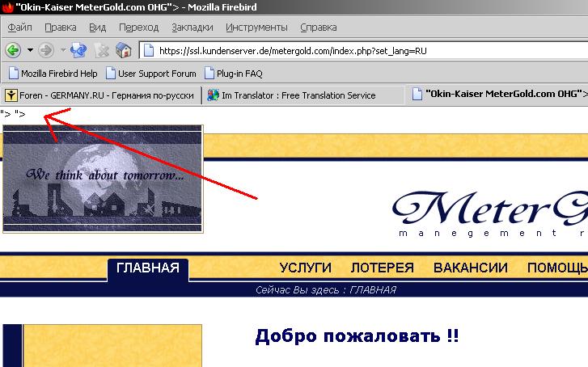
Task: Click the Firebird flame icon in title bar
Action: 7,7
